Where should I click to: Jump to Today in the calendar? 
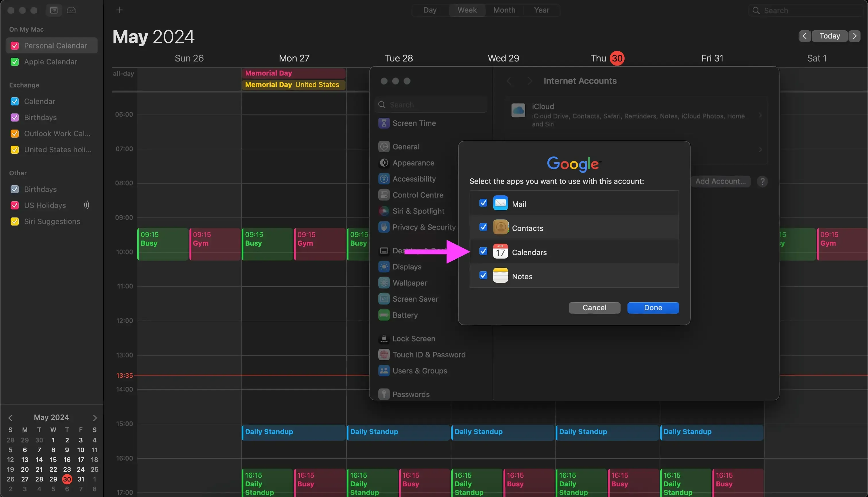830,36
